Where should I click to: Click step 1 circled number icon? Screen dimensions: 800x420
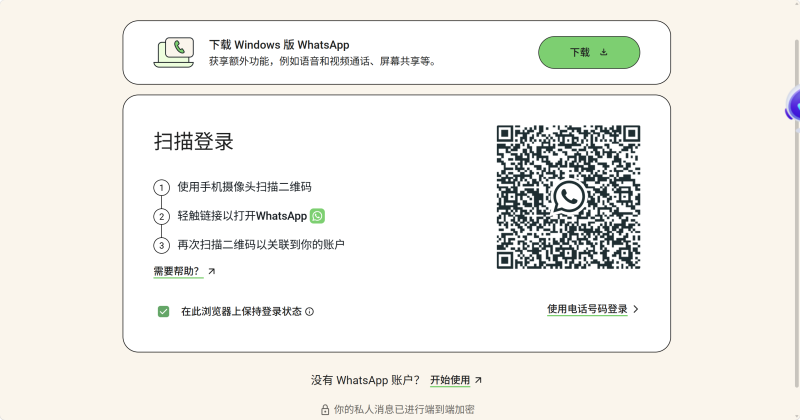(x=161, y=187)
